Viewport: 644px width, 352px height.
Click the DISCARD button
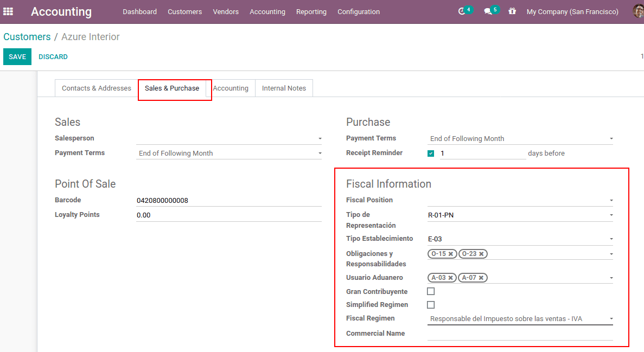coord(53,57)
